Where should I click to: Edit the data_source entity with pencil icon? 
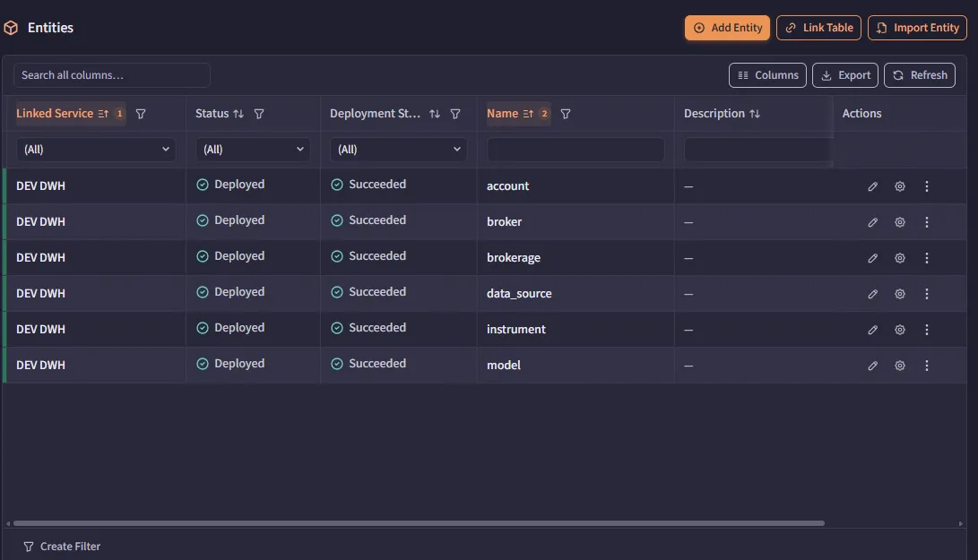pos(872,294)
